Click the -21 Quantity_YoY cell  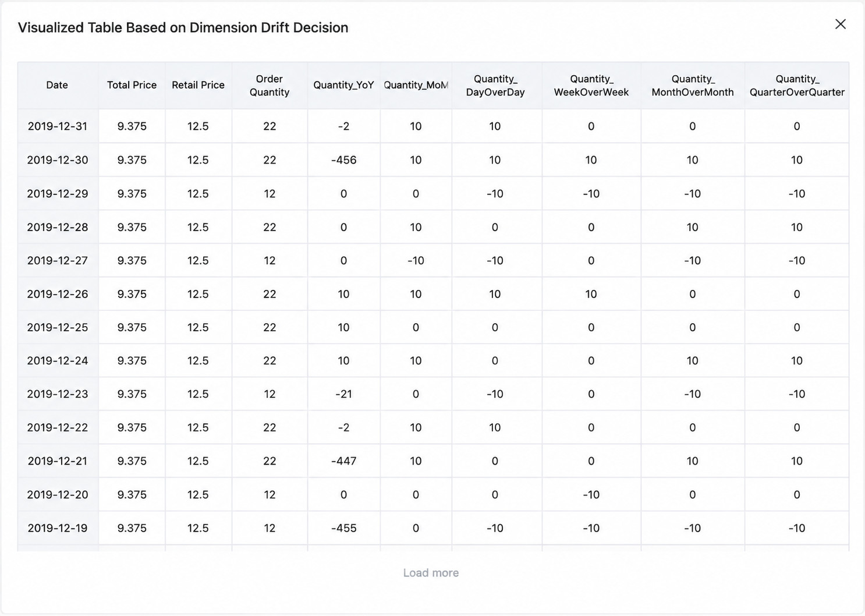coord(343,394)
